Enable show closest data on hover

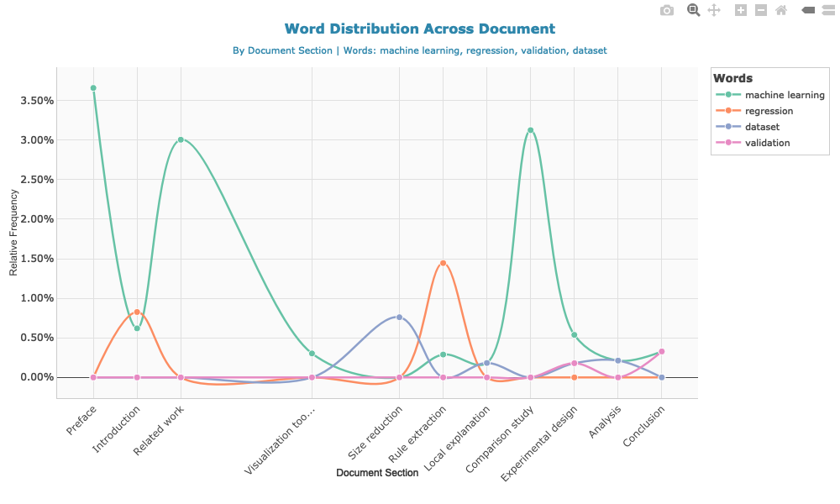click(x=807, y=10)
